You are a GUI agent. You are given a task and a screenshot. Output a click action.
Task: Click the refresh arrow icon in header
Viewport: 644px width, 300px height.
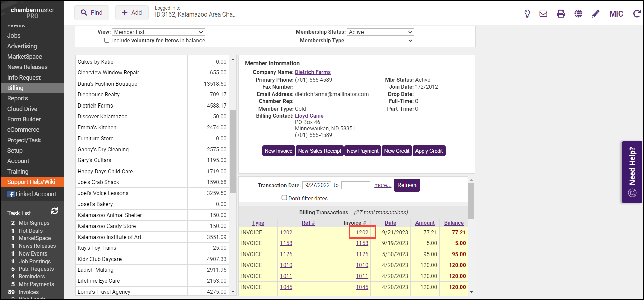[x=637, y=13]
